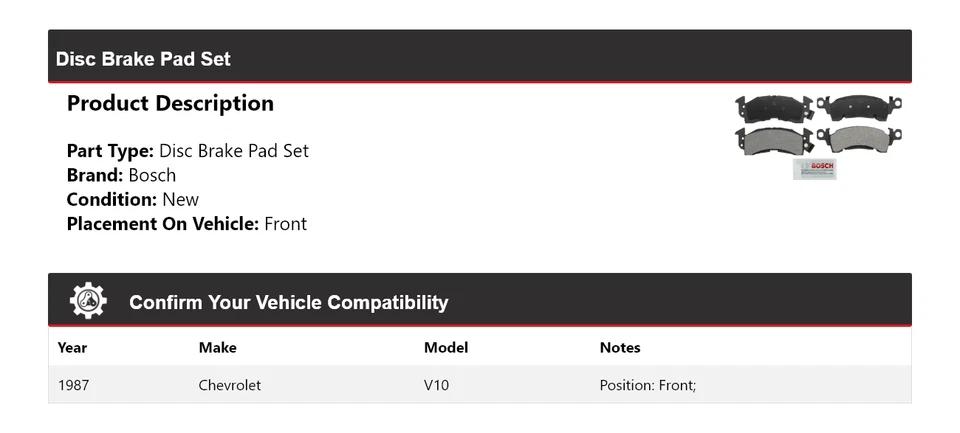The width and height of the screenshot is (960, 433).
Task: Select the 1987 year cell
Action: [x=74, y=385]
